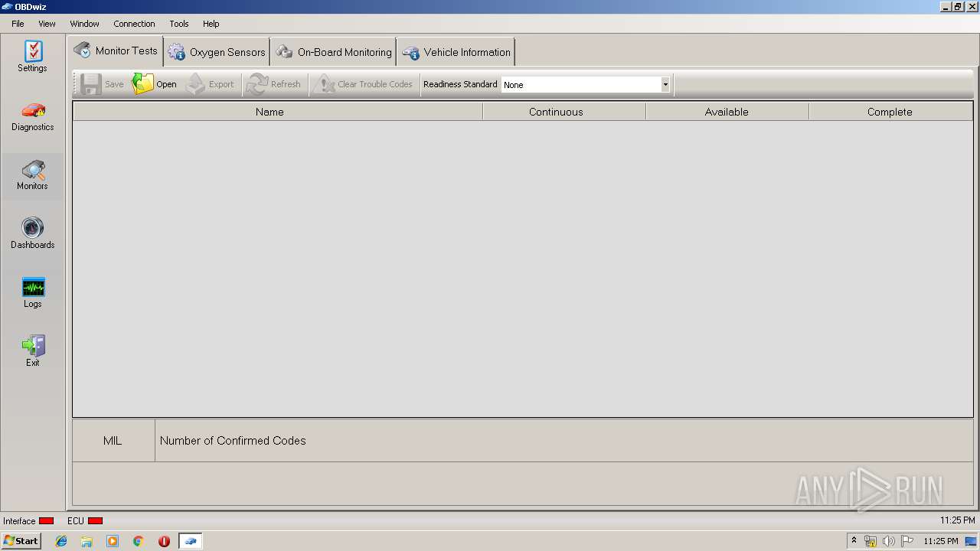Click the OBDwiz taskbar button

pos(191,541)
